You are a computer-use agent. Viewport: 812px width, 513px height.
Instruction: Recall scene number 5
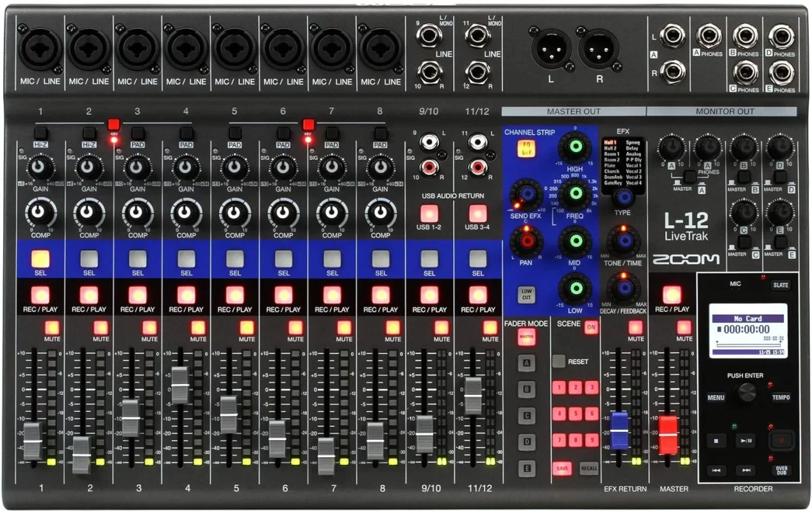click(576, 414)
